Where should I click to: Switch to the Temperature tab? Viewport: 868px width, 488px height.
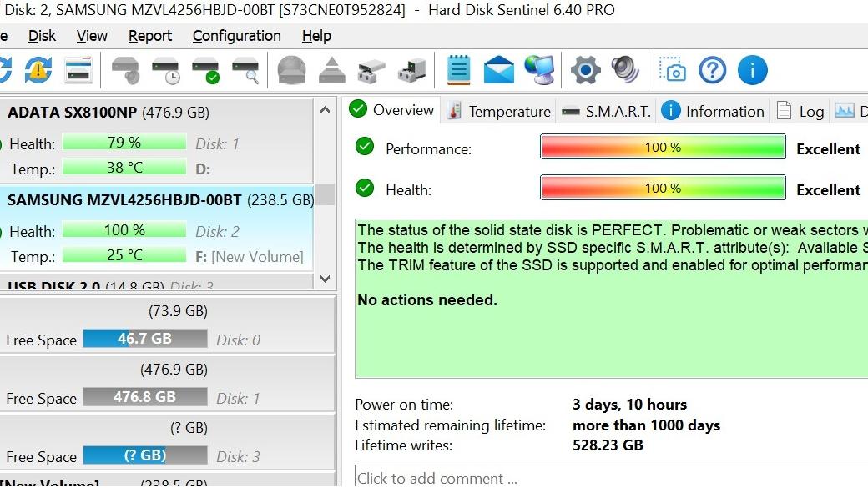click(x=499, y=111)
